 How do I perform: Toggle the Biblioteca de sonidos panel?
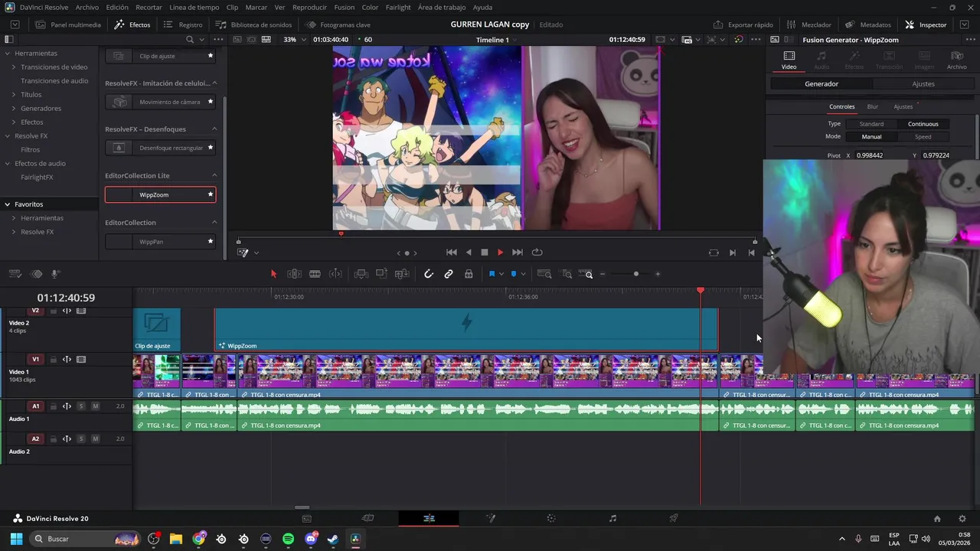coord(253,24)
